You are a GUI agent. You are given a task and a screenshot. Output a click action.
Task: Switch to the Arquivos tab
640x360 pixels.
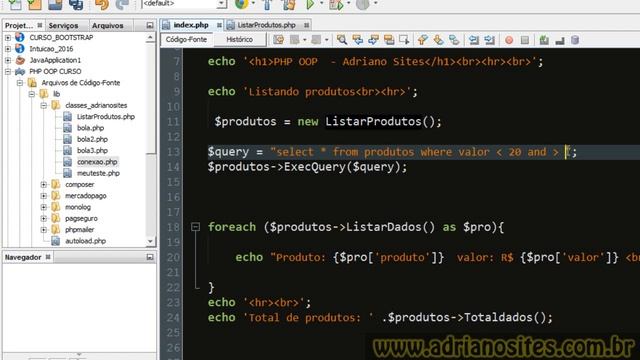tap(107, 25)
